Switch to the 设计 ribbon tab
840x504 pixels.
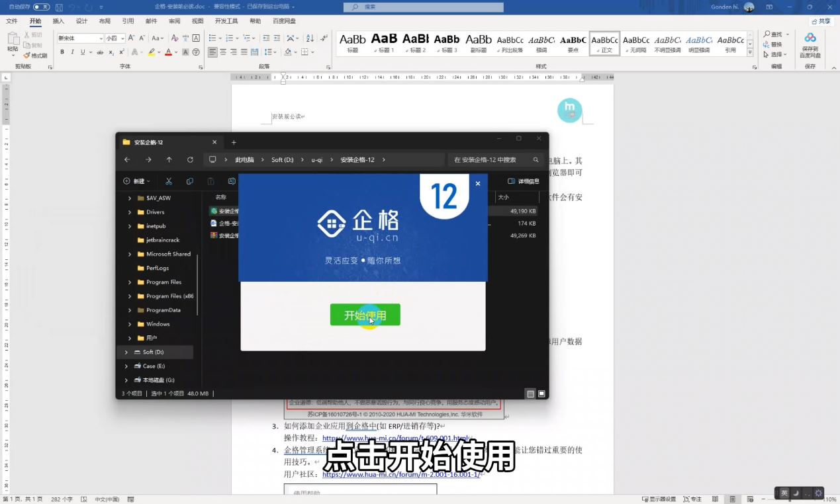[x=81, y=21]
